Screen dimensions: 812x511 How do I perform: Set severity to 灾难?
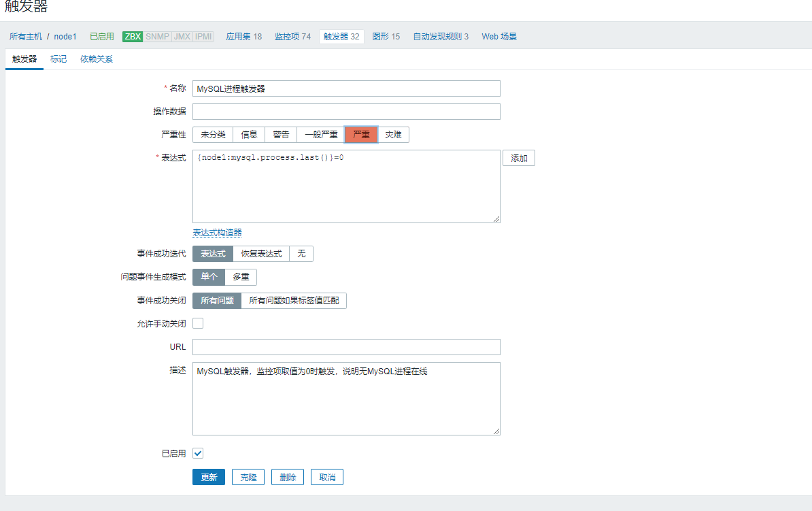click(x=393, y=135)
